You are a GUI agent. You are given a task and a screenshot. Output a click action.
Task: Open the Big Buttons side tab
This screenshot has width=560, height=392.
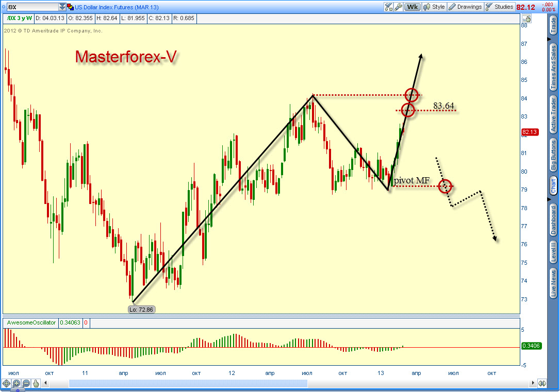pos(553,155)
